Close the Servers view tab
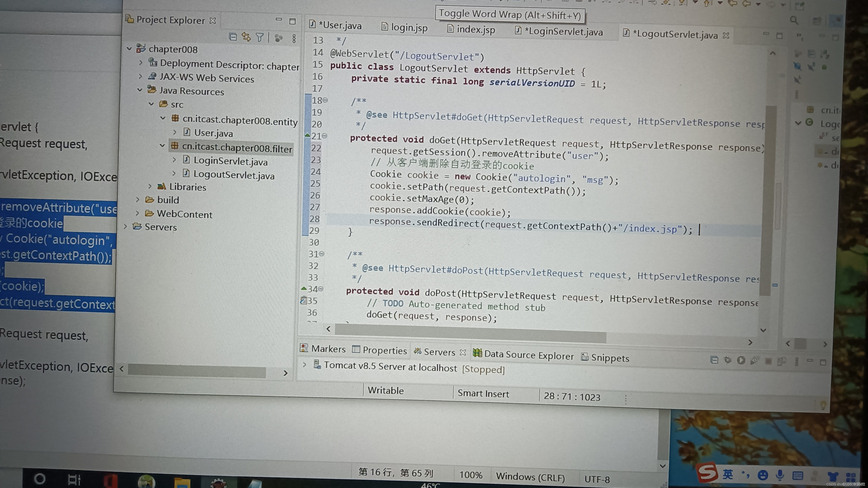 pyautogui.click(x=463, y=352)
